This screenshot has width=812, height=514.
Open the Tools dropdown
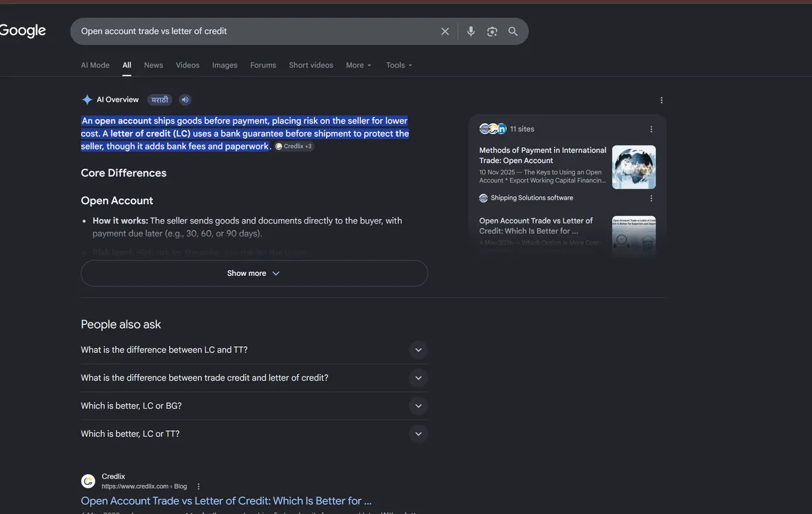click(399, 66)
